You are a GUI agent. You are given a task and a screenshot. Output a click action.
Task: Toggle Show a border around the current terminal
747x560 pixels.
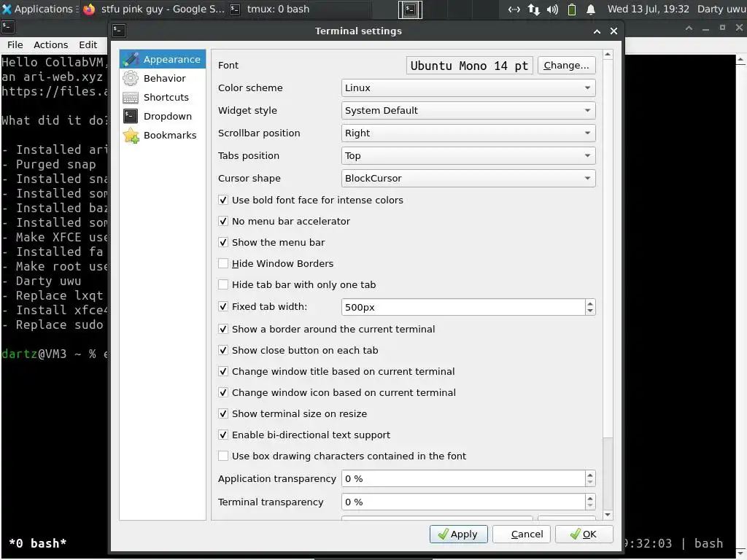[x=223, y=329]
